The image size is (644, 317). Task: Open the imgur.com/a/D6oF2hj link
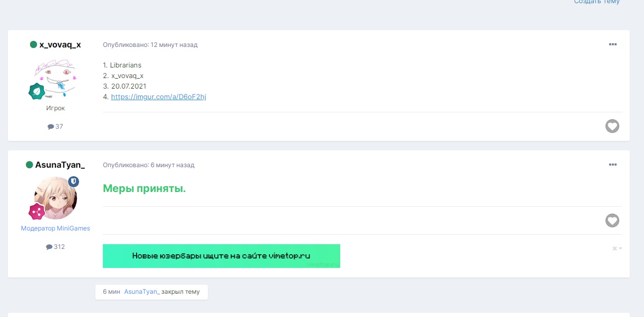click(x=158, y=97)
